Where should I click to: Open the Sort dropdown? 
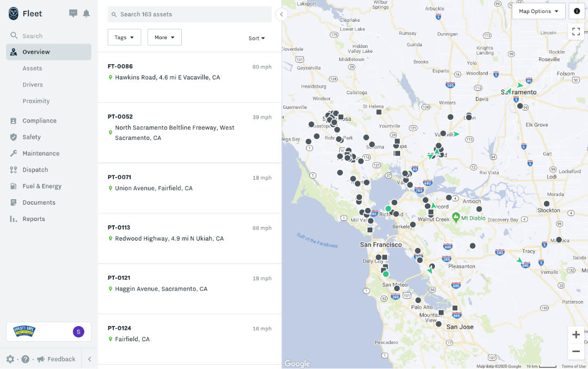point(256,38)
